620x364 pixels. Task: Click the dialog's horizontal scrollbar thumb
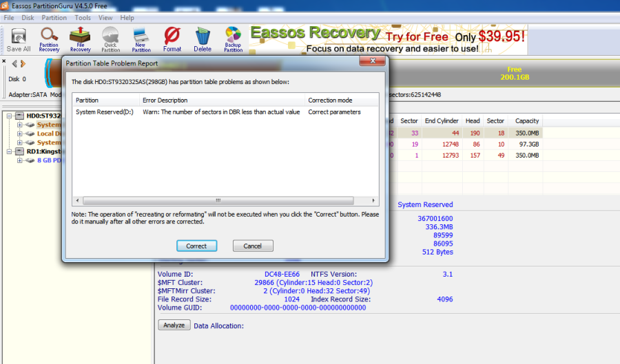point(218,200)
